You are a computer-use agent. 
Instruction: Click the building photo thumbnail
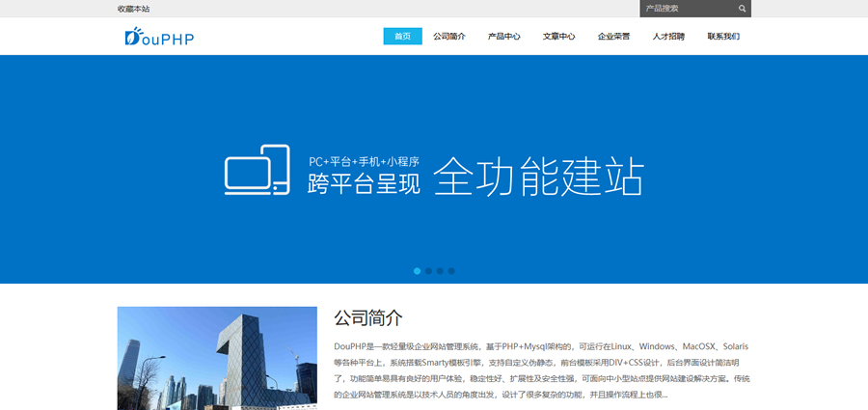217,358
